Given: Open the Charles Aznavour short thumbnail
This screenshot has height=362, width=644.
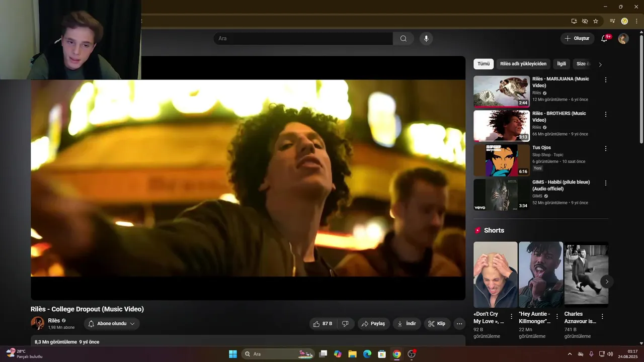Looking at the screenshot, I should [586, 275].
